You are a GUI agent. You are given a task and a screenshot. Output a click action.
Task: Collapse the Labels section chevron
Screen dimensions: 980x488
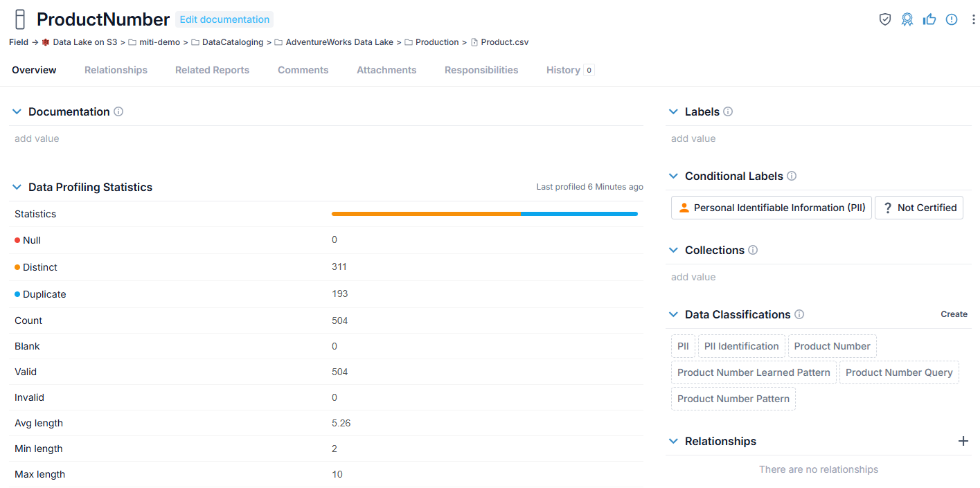(674, 111)
